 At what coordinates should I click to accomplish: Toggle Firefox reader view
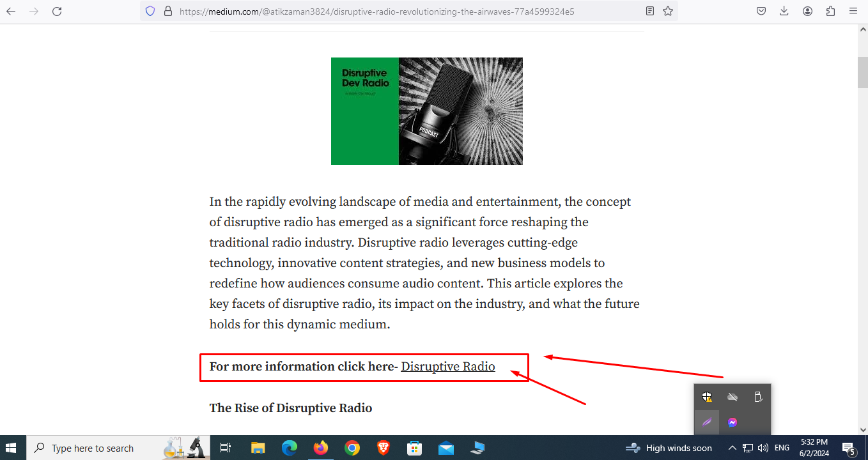[x=650, y=11]
